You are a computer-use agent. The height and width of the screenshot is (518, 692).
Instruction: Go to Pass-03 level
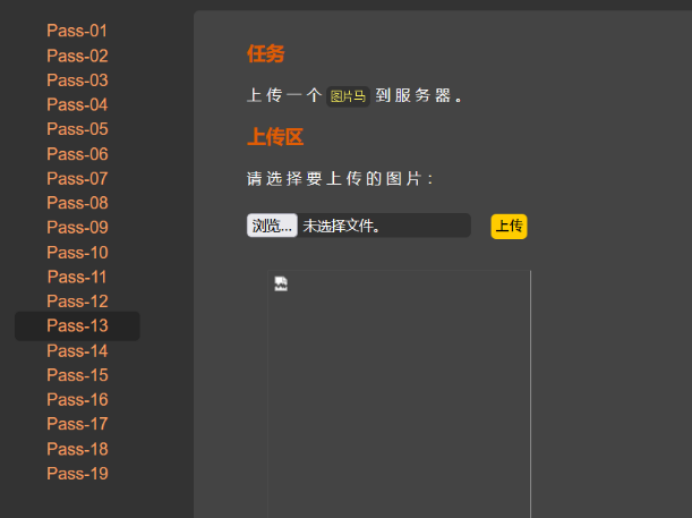click(x=77, y=80)
